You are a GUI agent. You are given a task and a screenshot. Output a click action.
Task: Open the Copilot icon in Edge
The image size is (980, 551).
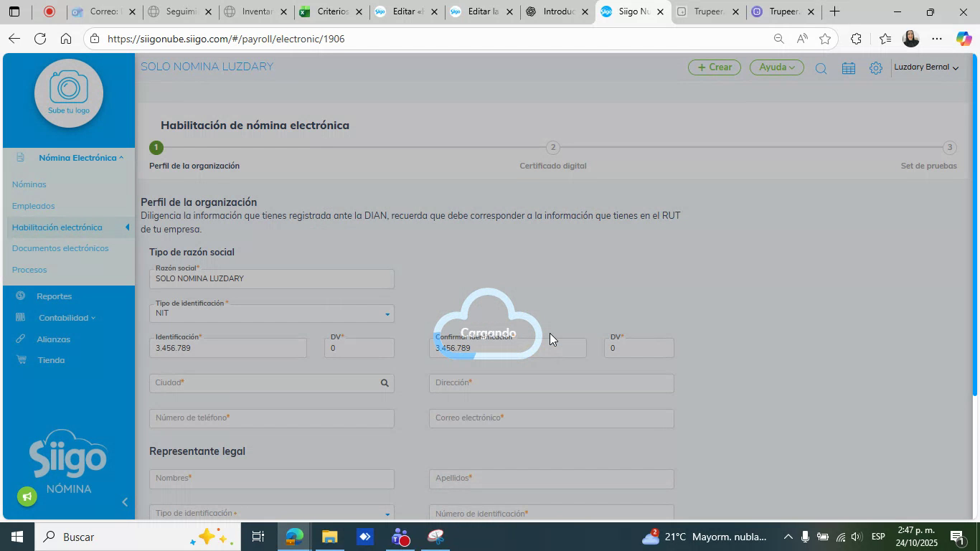(963, 39)
